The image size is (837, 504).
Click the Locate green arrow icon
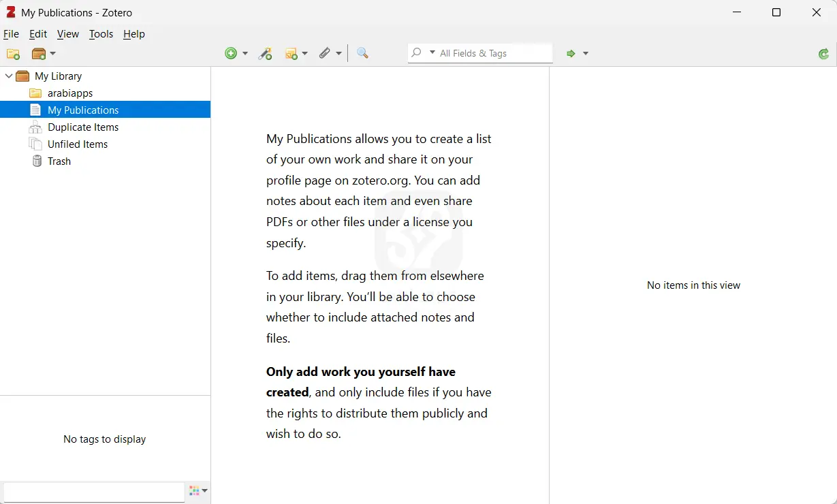click(x=572, y=53)
